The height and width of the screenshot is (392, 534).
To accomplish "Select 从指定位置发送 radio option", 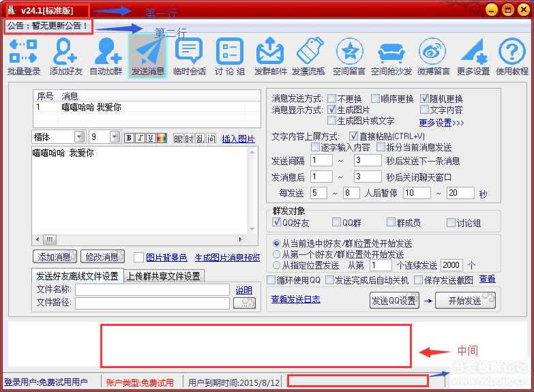I will [276, 265].
